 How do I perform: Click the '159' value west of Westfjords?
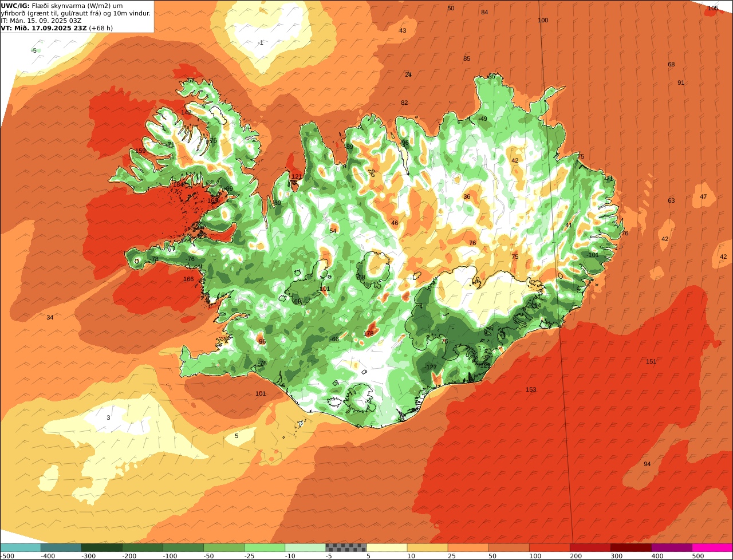[x=140, y=151]
